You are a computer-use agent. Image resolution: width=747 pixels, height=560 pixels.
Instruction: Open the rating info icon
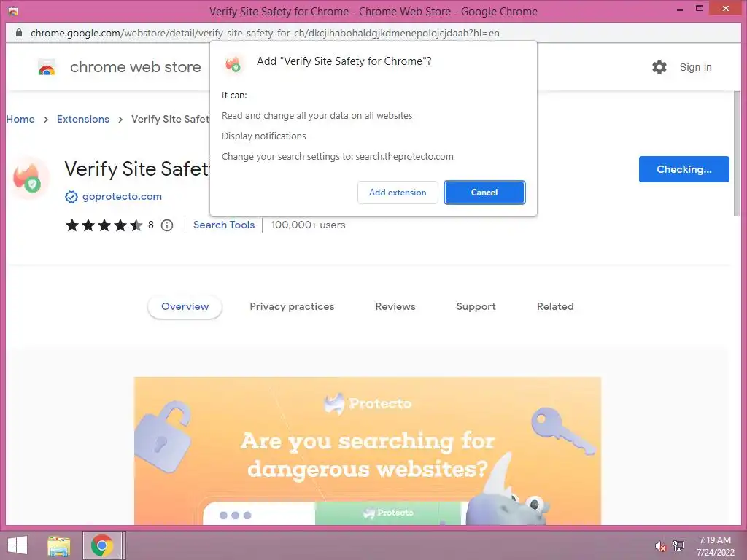click(167, 225)
